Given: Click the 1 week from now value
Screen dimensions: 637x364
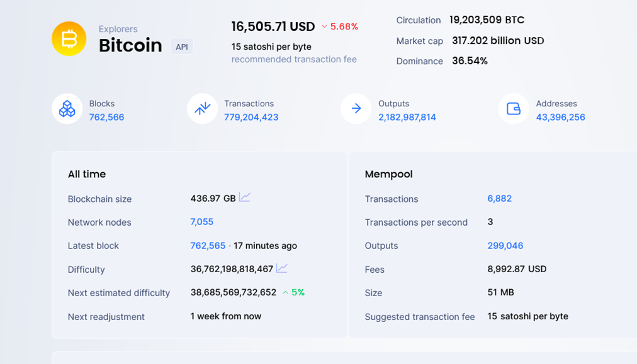Looking at the screenshot, I should tap(226, 316).
